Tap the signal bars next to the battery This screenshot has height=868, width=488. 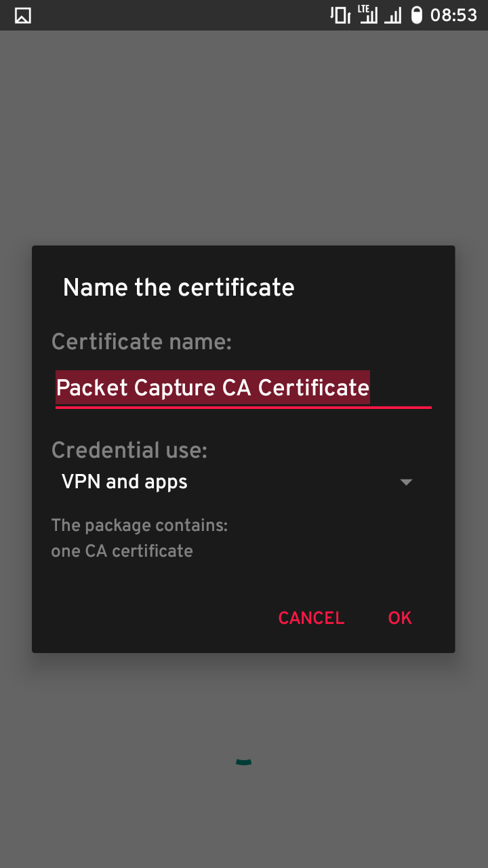392,15
